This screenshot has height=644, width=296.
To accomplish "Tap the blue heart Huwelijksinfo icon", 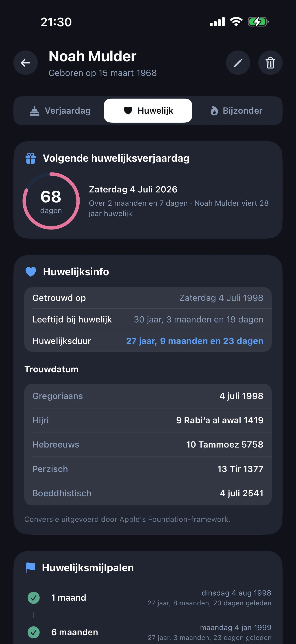I will tap(31, 272).
